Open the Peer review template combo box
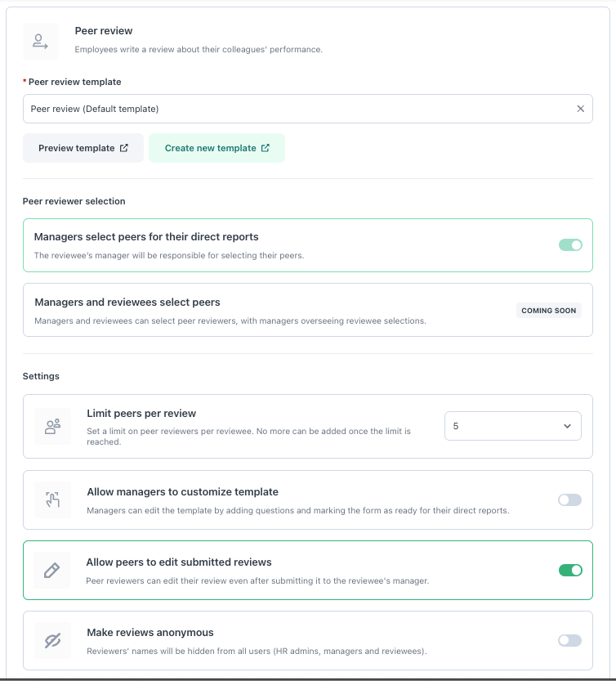Screen dimensions: 616x681 click(294, 109)
